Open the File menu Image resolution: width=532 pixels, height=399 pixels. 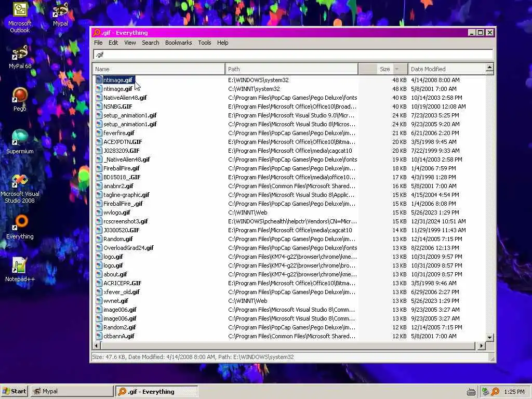point(98,43)
